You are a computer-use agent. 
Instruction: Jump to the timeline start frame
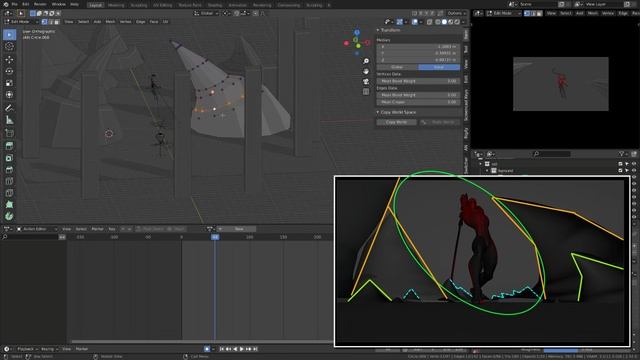point(222,349)
